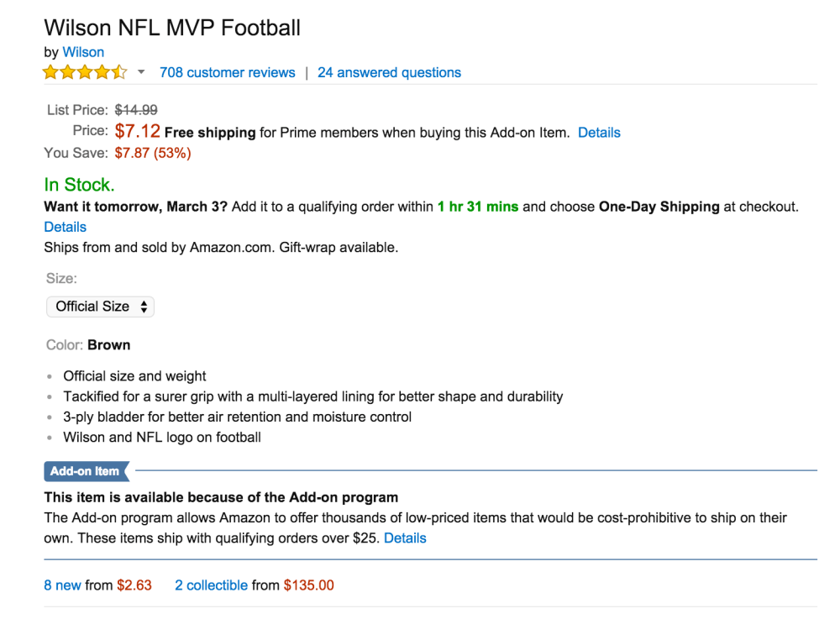Click the struck-through $14.99 list price
Image resolution: width=840 pixels, height=619 pixels.
[x=136, y=110]
